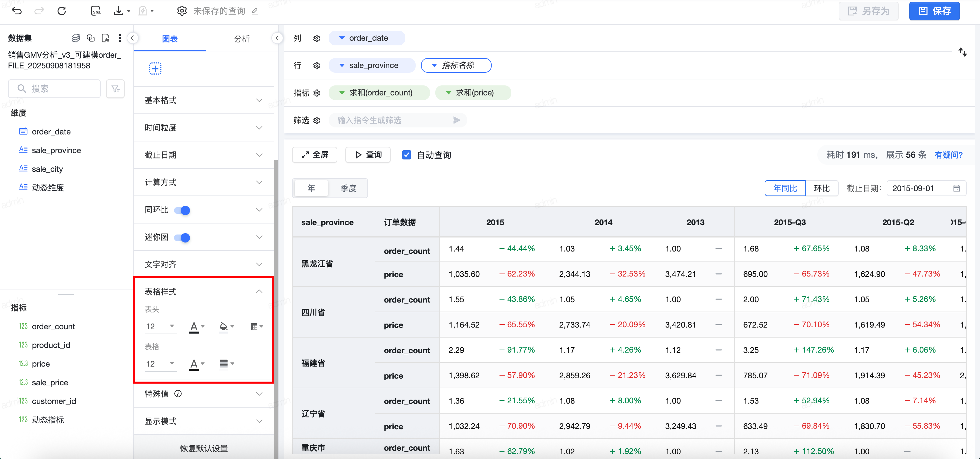The image size is (980, 459).
Task: Open the header fill color bucket
Action: tap(224, 326)
